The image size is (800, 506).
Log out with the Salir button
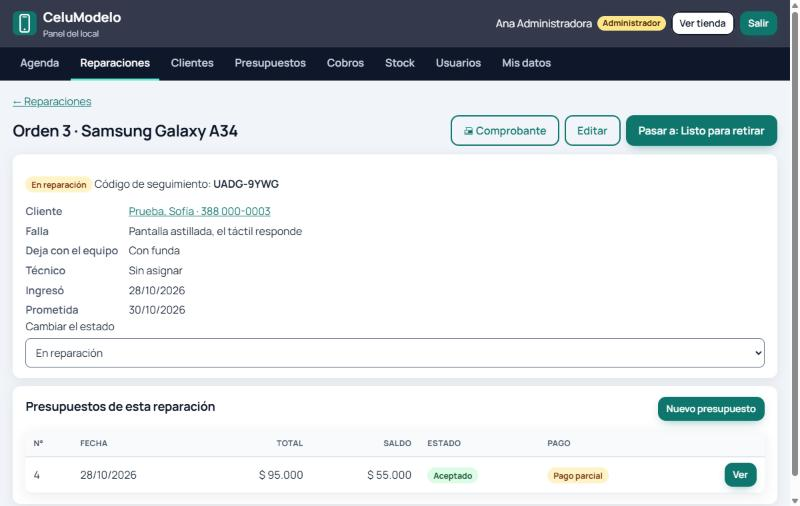point(758,23)
